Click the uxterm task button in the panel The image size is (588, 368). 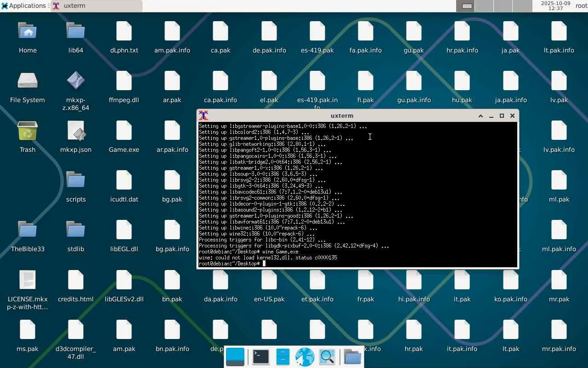pos(96,6)
